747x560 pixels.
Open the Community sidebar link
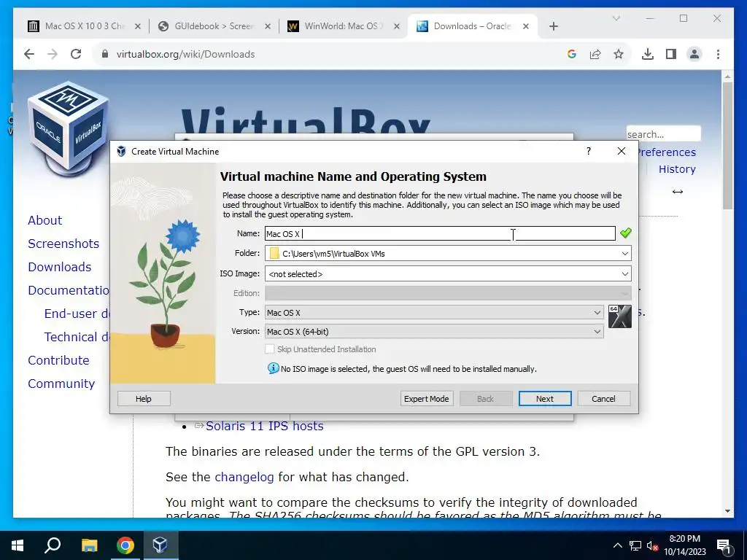click(61, 384)
